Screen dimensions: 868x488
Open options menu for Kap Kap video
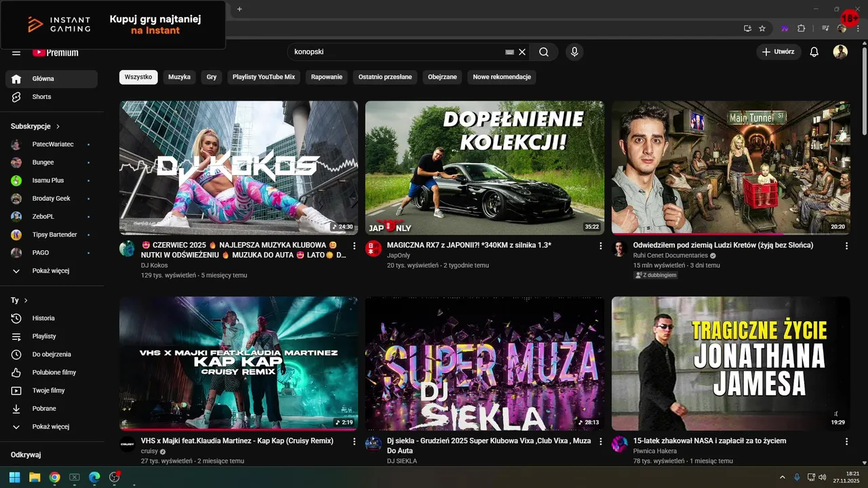tap(354, 441)
